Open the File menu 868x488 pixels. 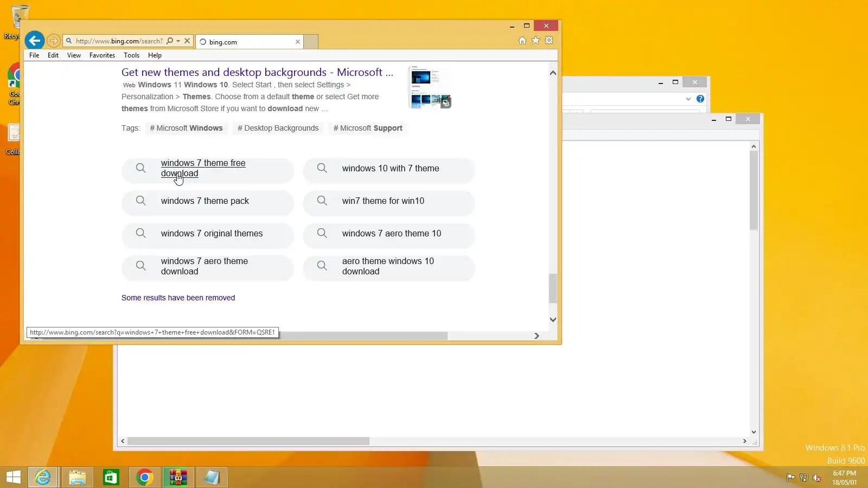(34, 55)
